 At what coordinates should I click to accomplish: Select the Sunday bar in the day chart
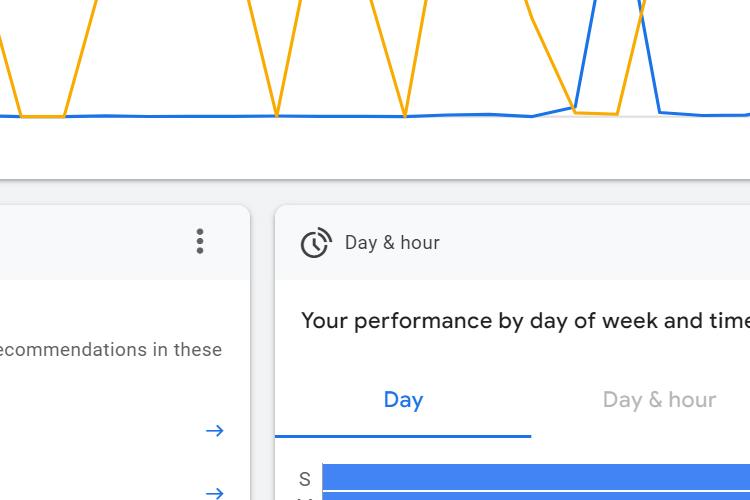pos(536,477)
